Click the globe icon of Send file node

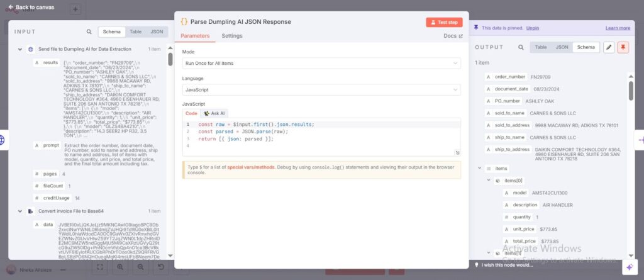click(x=31, y=49)
